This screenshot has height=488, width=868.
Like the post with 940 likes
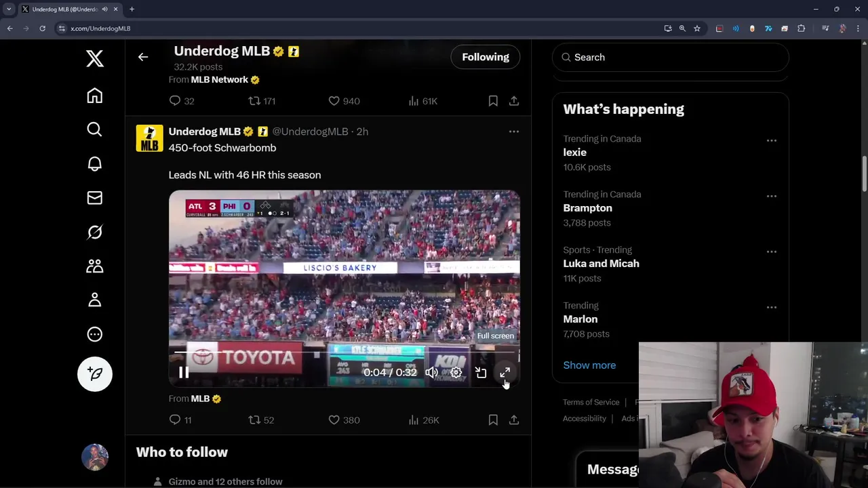pos(344,101)
